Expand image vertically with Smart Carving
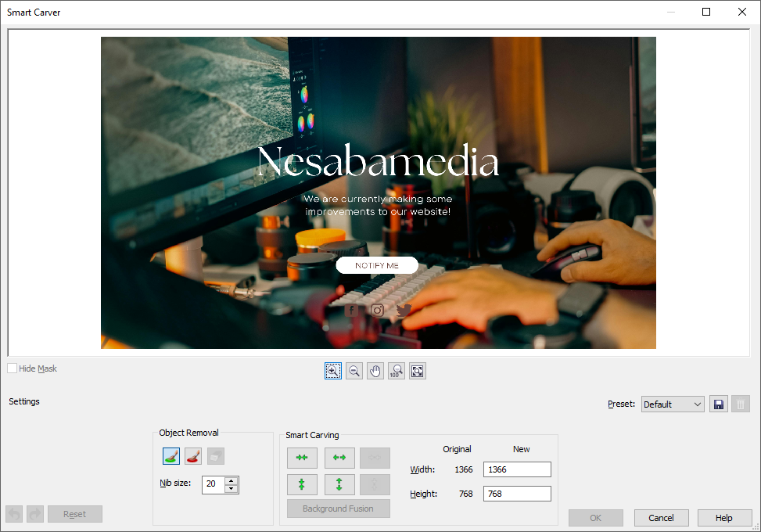The image size is (761, 532). (339, 485)
